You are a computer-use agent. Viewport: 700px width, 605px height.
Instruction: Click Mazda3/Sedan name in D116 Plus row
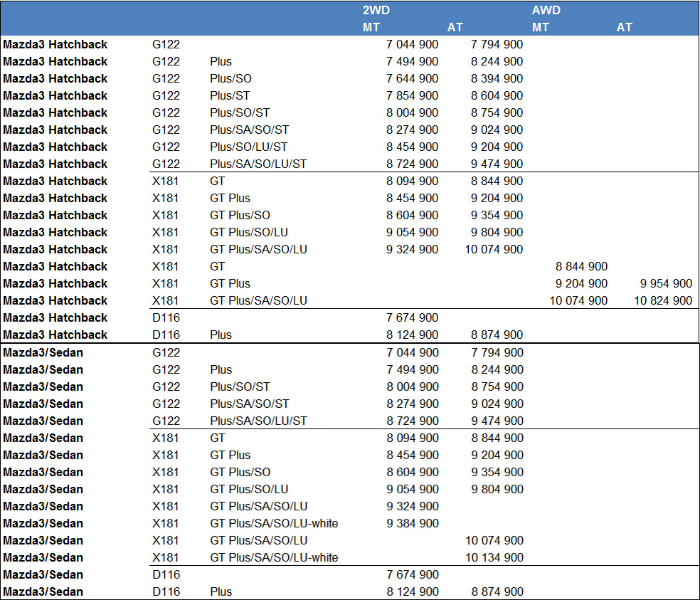(43, 592)
